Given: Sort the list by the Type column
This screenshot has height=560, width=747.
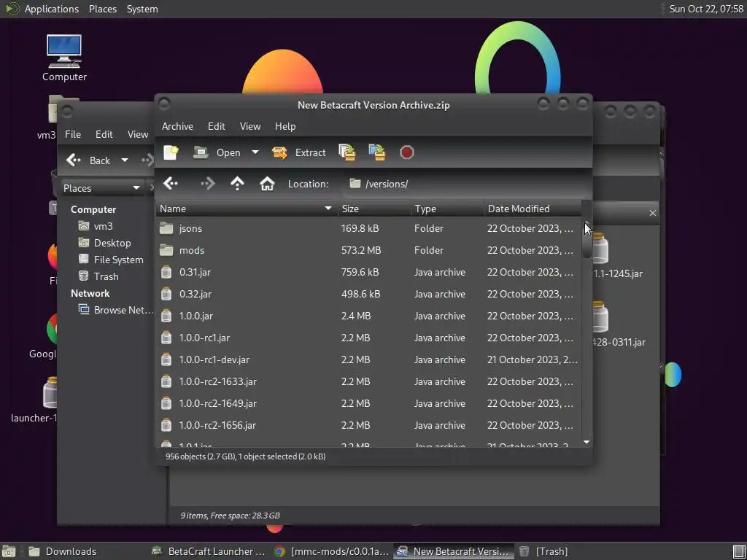Looking at the screenshot, I should (x=447, y=209).
